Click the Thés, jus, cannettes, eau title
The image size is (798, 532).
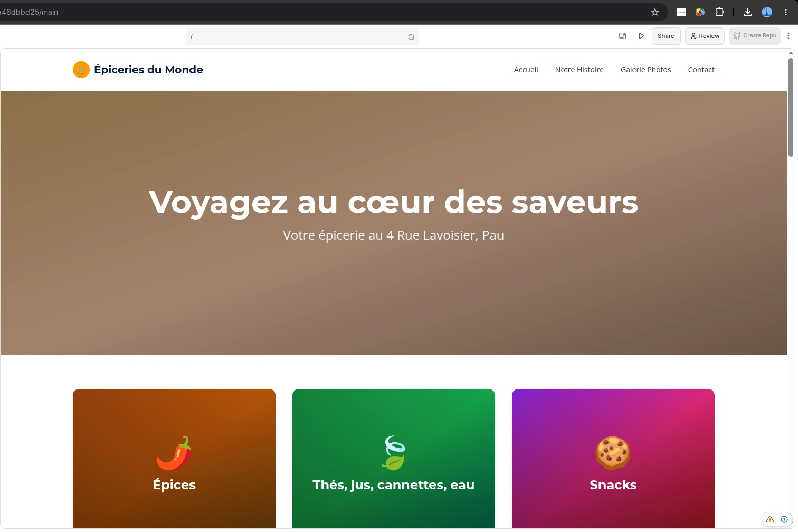coord(394,484)
